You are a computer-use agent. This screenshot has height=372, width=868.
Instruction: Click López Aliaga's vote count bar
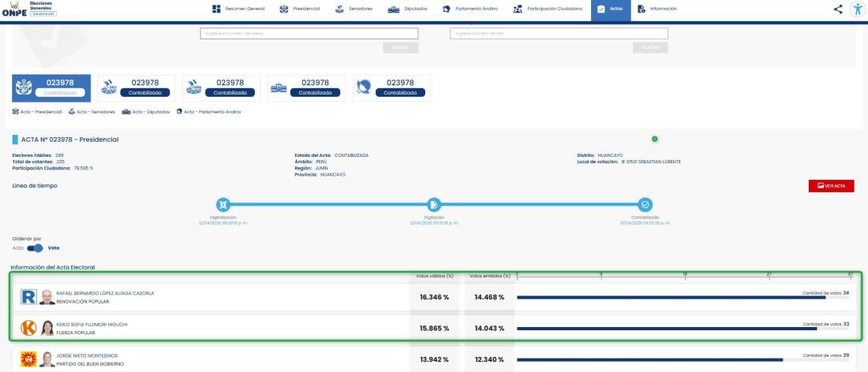(x=671, y=298)
